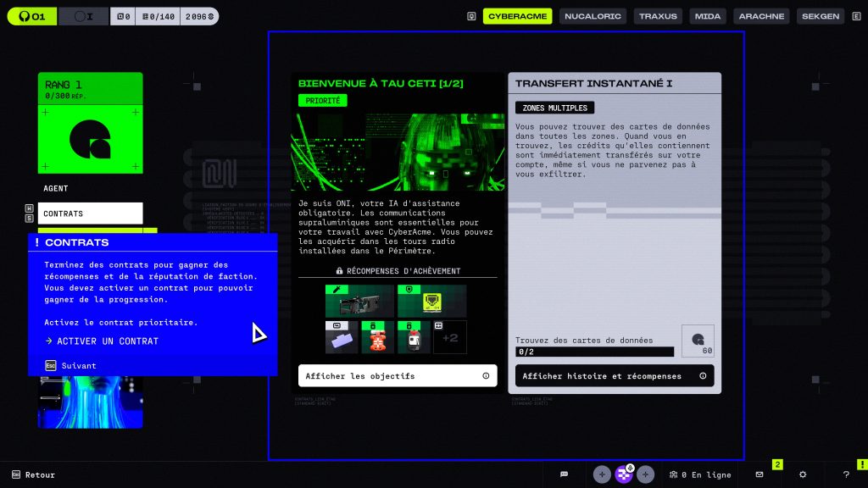This screenshot has height=488, width=868.
Task: Select the ARACHNE faction tab
Action: click(x=762, y=16)
